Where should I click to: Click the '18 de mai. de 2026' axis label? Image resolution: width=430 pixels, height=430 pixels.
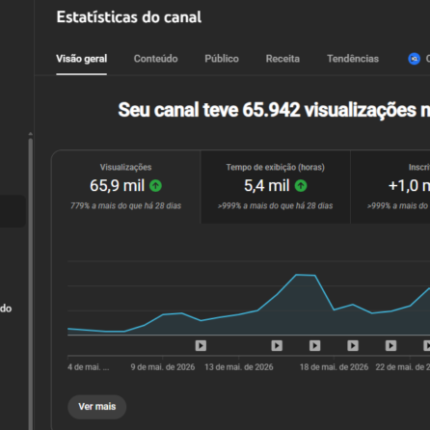tap(334, 367)
